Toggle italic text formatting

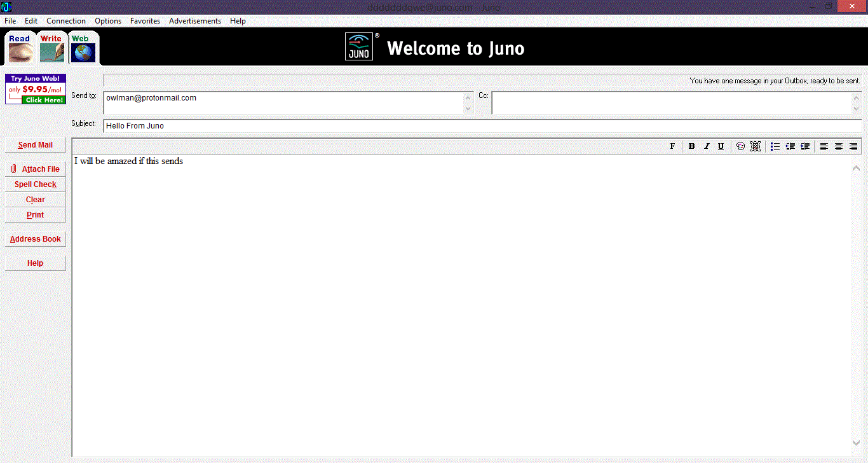pos(706,146)
